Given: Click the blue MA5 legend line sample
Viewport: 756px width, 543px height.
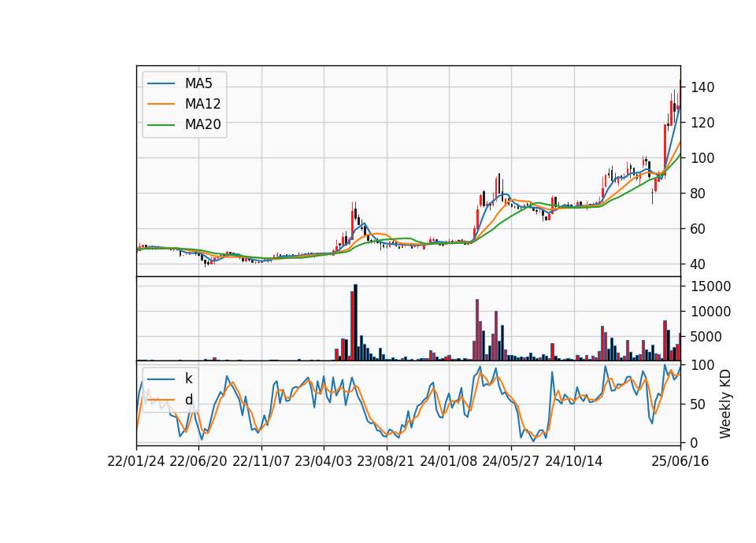Looking at the screenshot, I should coord(161,84).
